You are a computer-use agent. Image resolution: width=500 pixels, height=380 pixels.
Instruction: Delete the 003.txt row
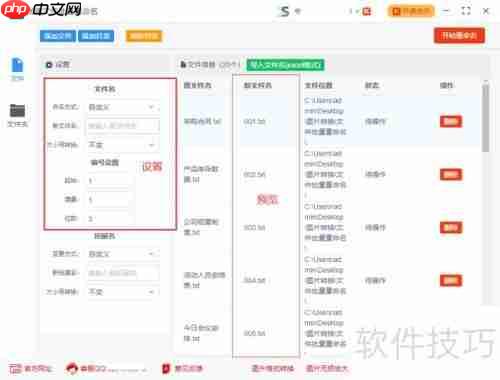pos(451,228)
